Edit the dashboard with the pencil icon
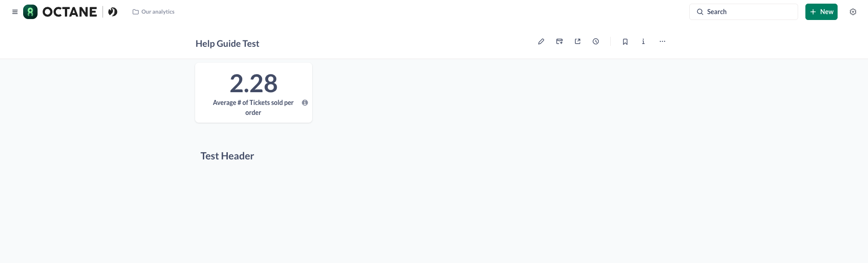This screenshot has width=868, height=263. pyautogui.click(x=541, y=41)
